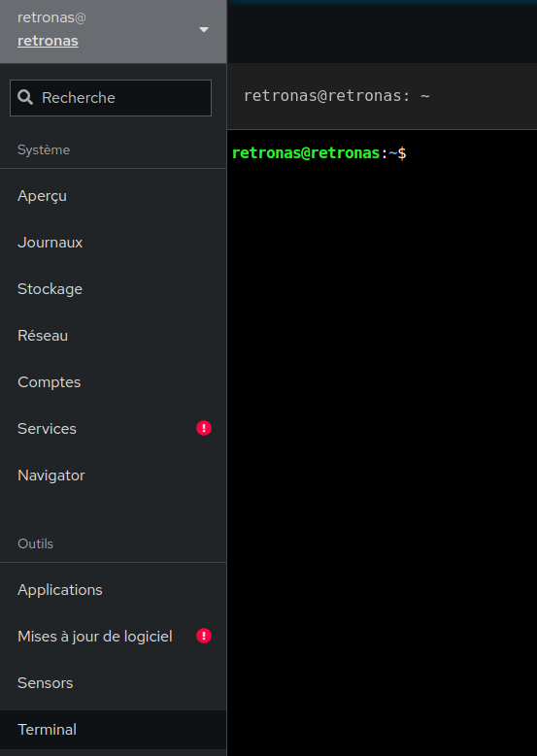Go to the Stockage section
The width and height of the screenshot is (537, 756).
click(113, 289)
